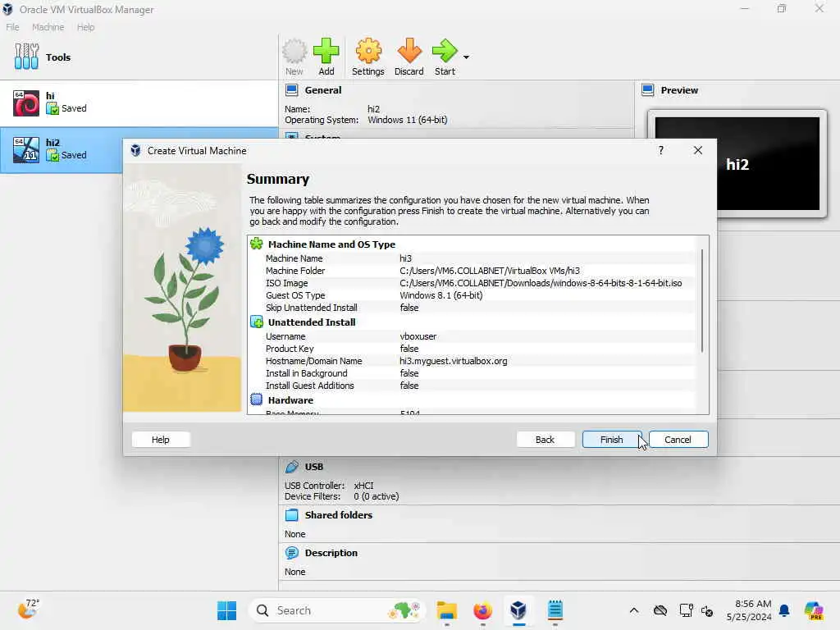The width and height of the screenshot is (840, 630).
Task: Click the New toolbar icon
Action: (x=294, y=57)
